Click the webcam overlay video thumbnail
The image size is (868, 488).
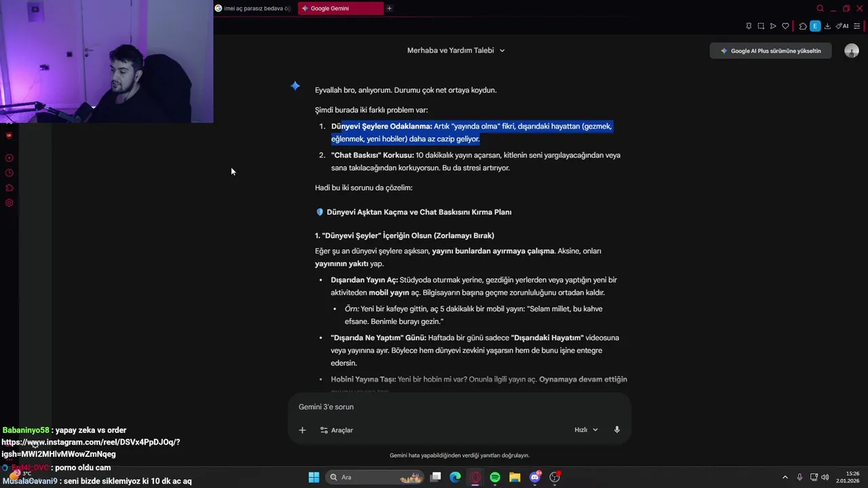tap(106, 62)
